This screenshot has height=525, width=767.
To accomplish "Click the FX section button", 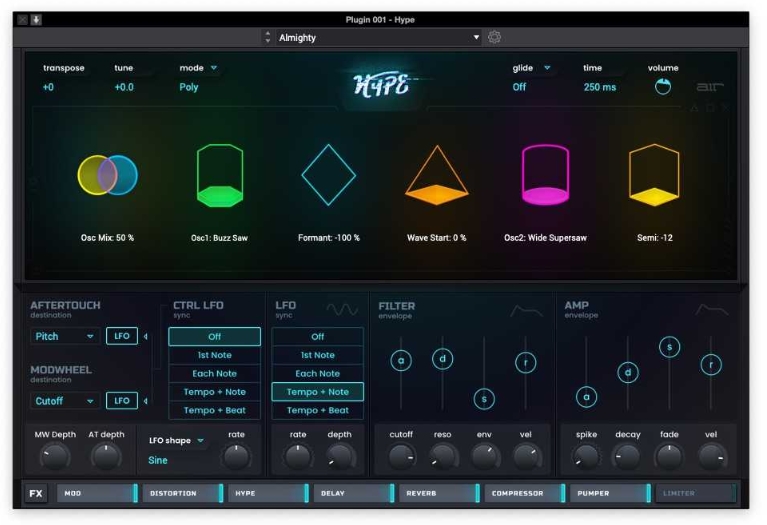I will tap(36, 493).
